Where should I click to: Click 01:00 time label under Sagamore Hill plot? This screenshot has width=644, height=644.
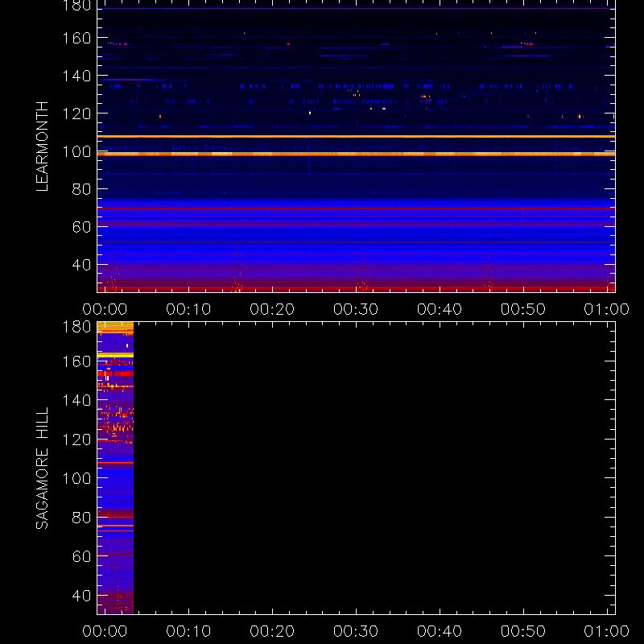(607, 631)
